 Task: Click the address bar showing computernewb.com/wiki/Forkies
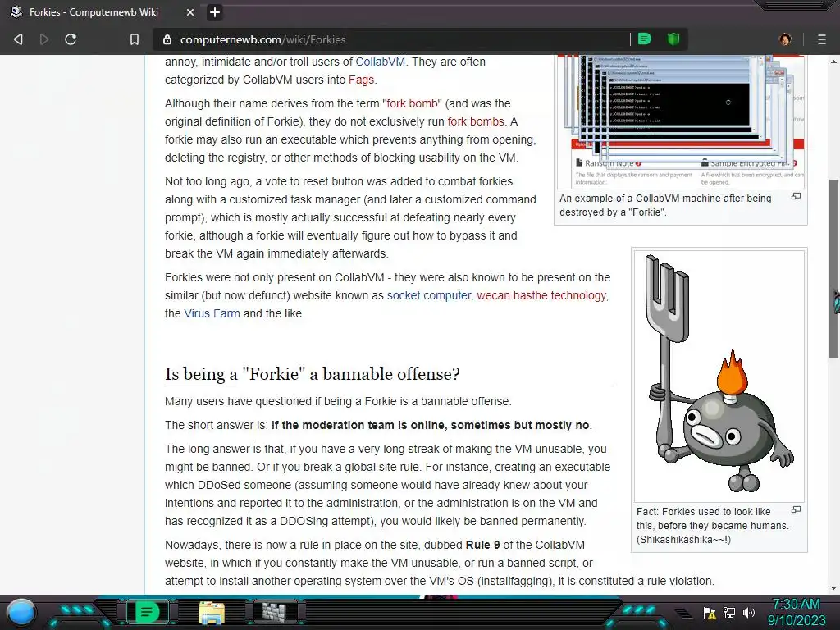[x=391, y=39]
